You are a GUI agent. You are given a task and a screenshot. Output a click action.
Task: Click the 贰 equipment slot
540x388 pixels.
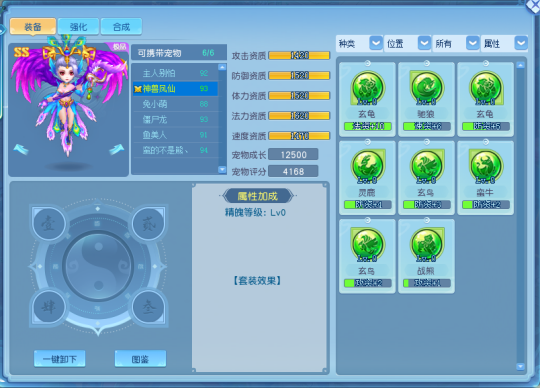(x=149, y=224)
